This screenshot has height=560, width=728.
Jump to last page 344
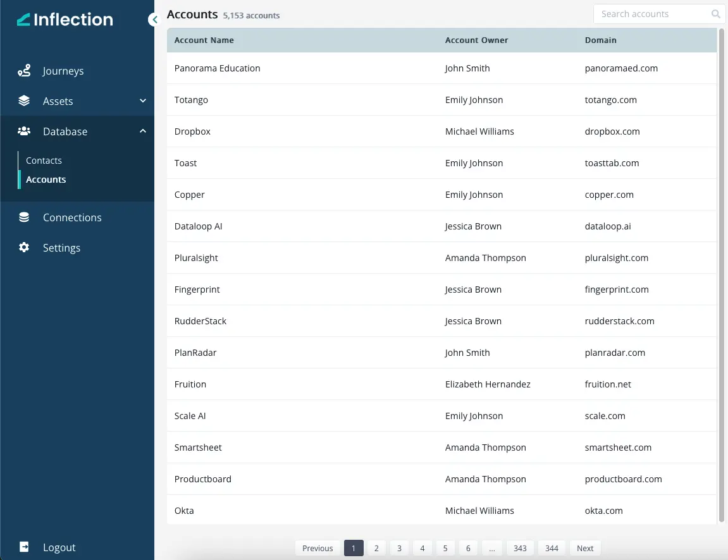(552, 549)
